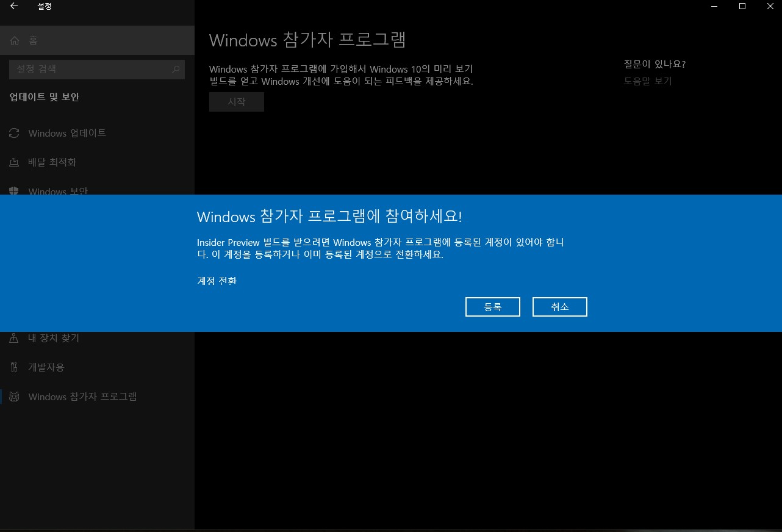Viewport: 782px width, 532px height.
Task: Click the 시작 button
Action: (237, 102)
